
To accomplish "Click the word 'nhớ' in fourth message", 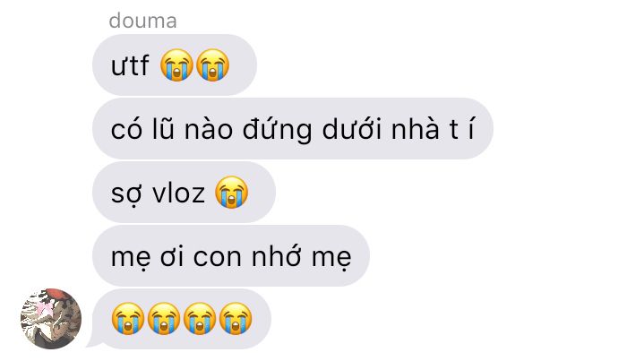I will click(x=277, y=256).
